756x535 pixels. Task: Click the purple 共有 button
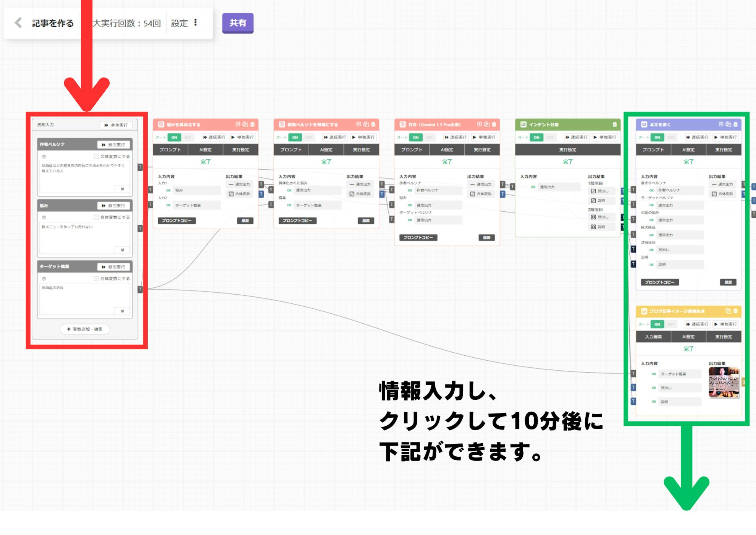coord(237,23)
